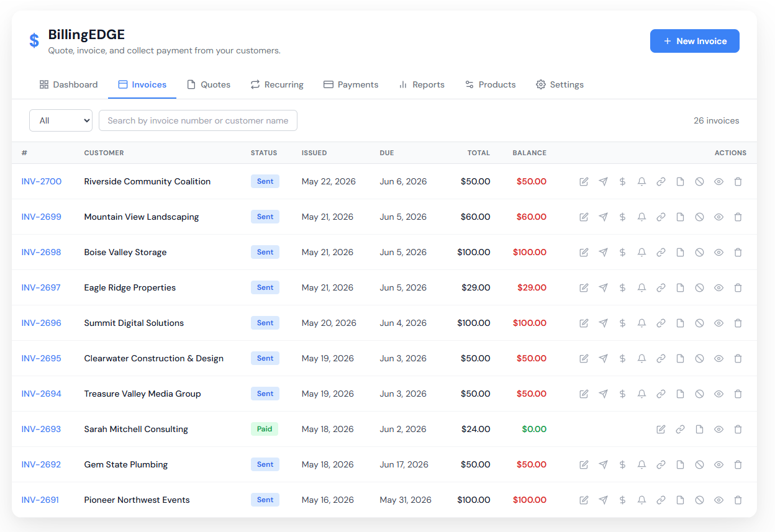View Sarah Mitchell Consulting invoice eye icon
The width and height of the screenshot is (775, 532).
tap(718, 430)
